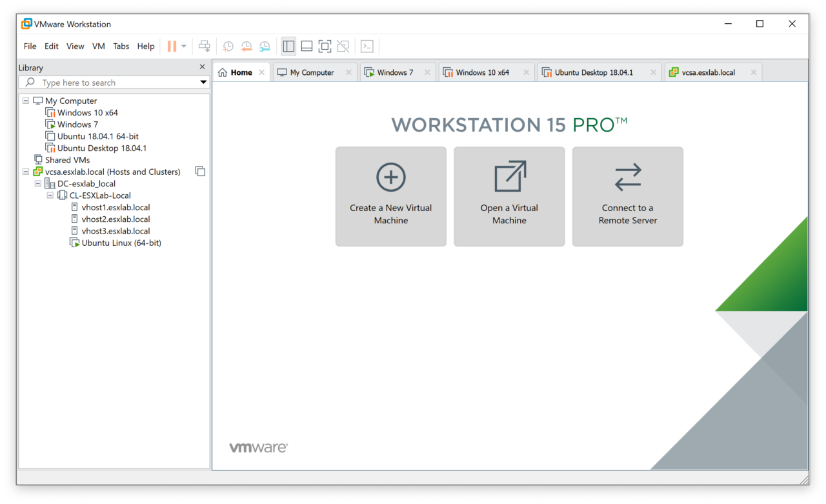Viewport: 826px width, 504px height.
Task: Take a snapshot using the toolbar icon
Action: (228, 46)
